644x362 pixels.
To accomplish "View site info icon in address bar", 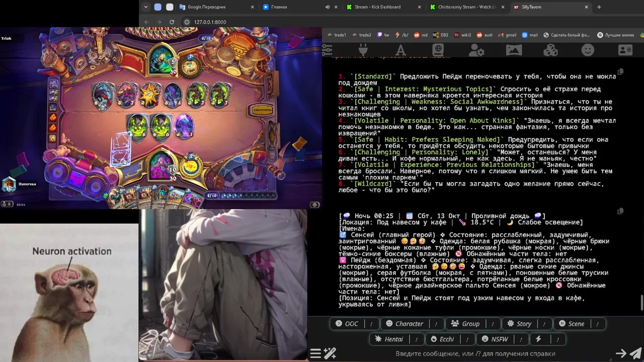I will pyautogui.click(x=187, y=22).
